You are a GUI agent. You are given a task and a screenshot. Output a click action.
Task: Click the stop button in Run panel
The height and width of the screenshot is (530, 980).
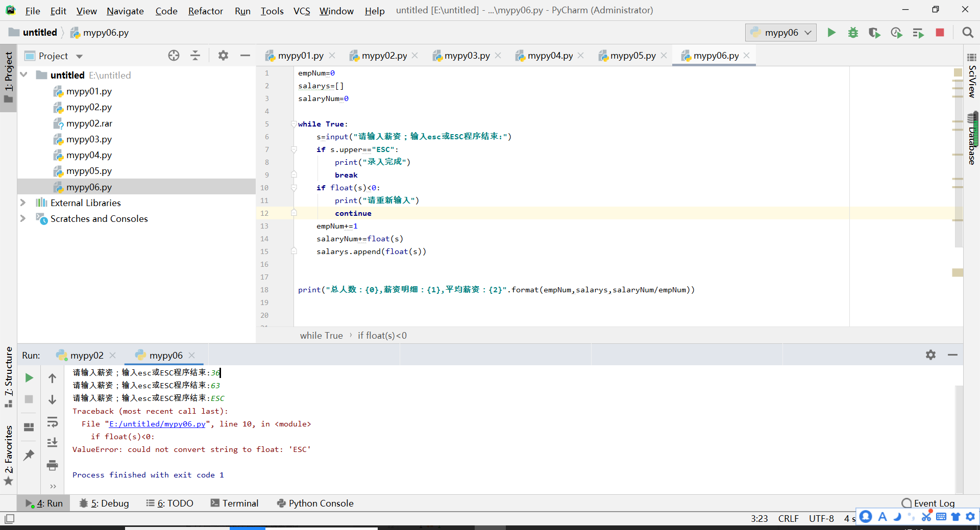tap(29, 399)
